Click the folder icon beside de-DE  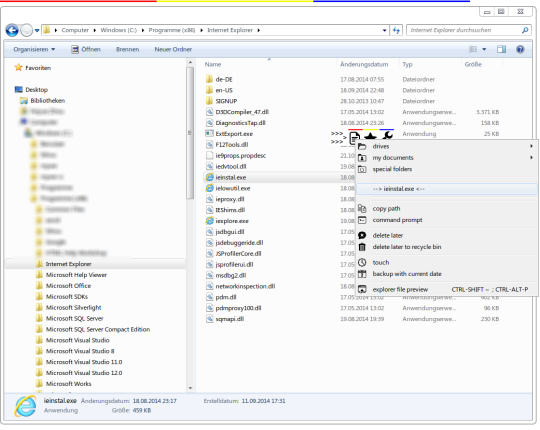[209, 79]
